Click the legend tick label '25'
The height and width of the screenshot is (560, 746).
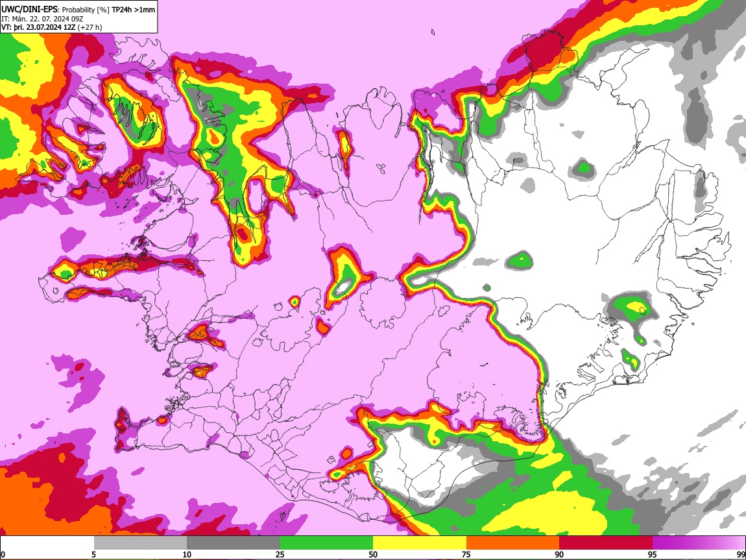click(280, 555)
